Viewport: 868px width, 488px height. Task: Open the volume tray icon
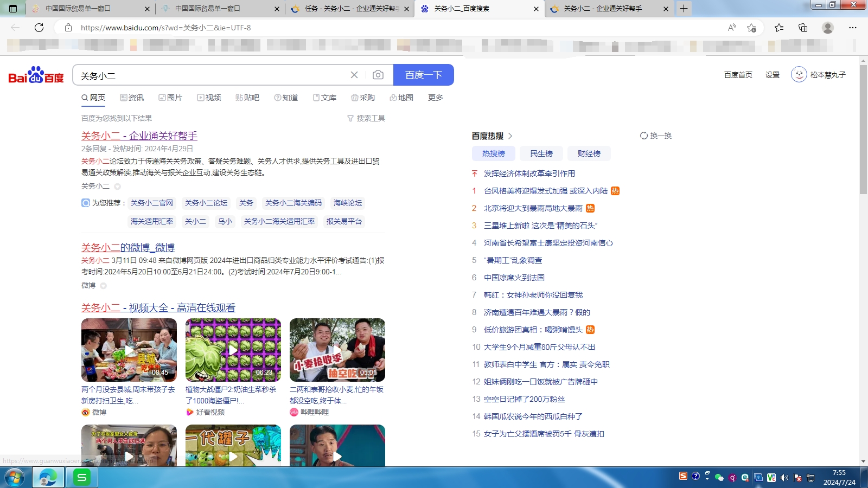click(x=784, y=478)
